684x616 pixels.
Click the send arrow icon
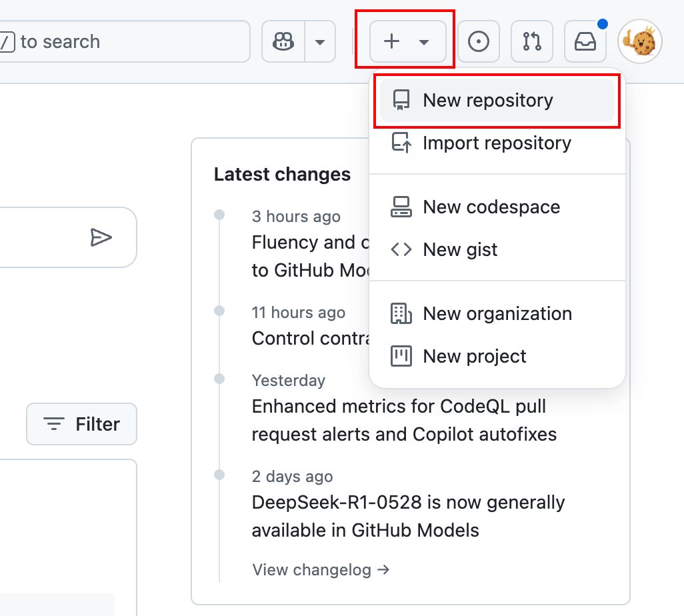(x=101, y=237)
